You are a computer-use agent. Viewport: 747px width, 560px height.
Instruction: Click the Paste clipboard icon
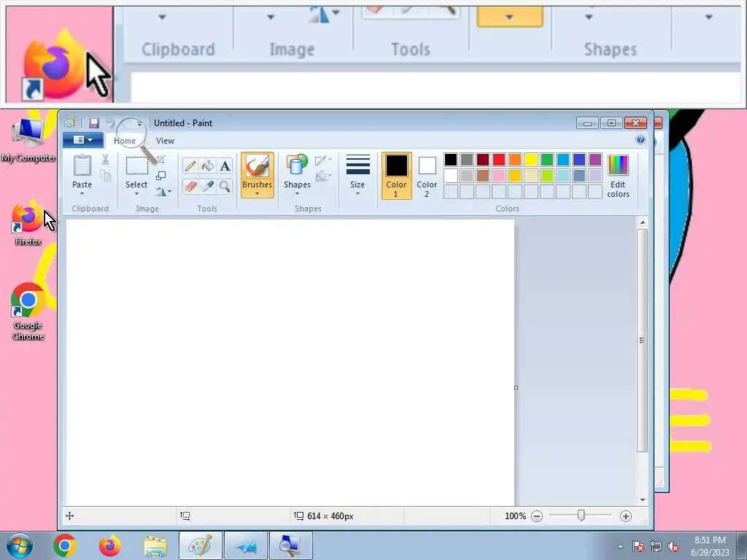tap(82, 166)
